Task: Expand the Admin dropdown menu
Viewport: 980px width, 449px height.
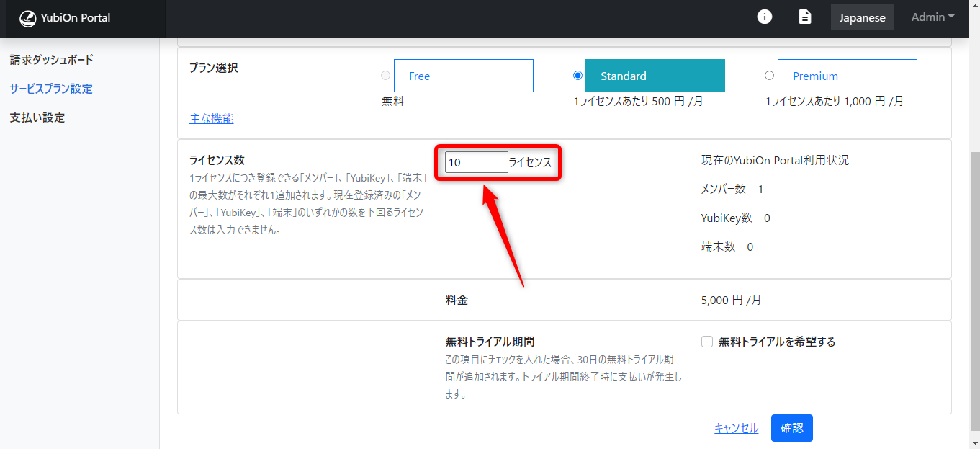Action: 932,17
